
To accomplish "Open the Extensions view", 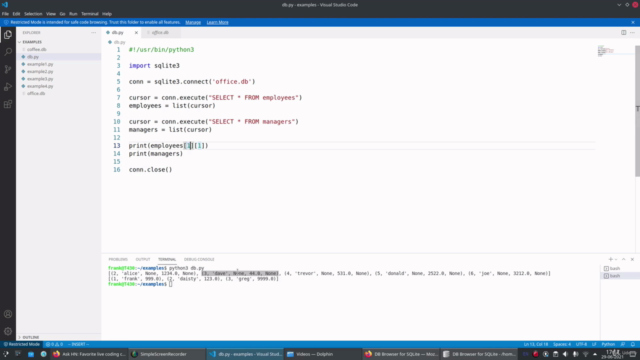I will coord(8,104).
